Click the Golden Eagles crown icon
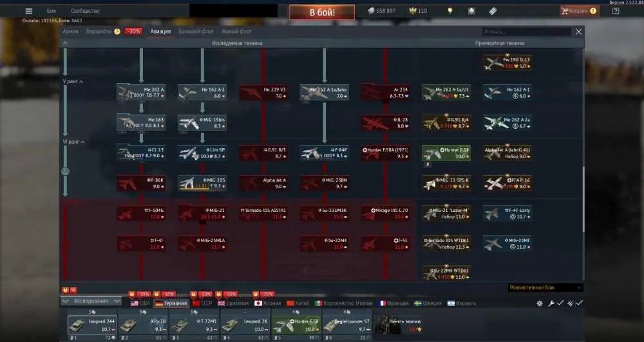The height and width of the screenshot is (342, 644). [413, 11]
